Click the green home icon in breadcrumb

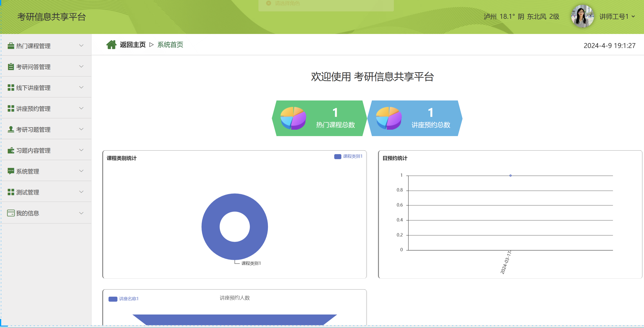click(x=111, y=45)
